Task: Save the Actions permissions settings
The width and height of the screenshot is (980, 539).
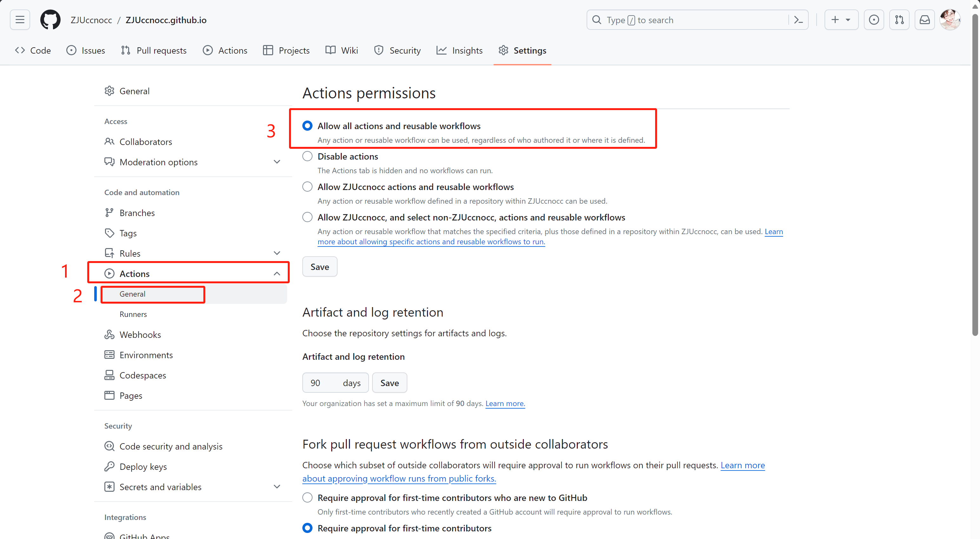Action: click(319, 266)
